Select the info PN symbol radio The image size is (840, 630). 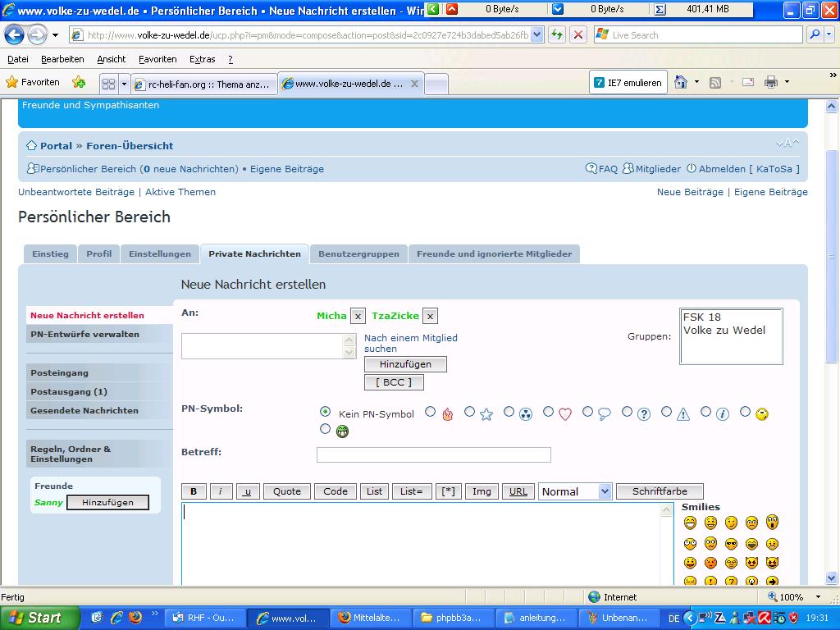click(705, 412)
